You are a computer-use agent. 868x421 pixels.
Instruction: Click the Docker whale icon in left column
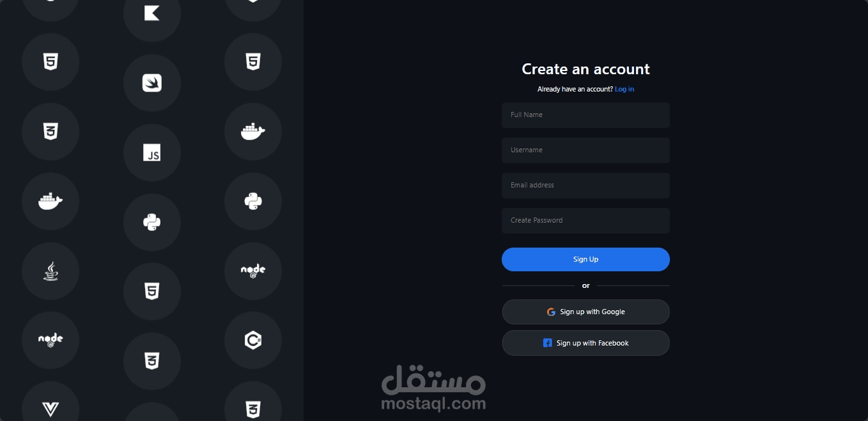pyautogui.click(x=50, y=202)
